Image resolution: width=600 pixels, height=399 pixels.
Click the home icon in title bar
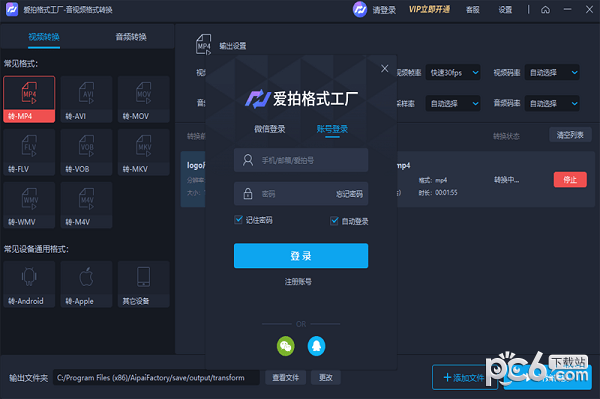[x=545, y=10]
